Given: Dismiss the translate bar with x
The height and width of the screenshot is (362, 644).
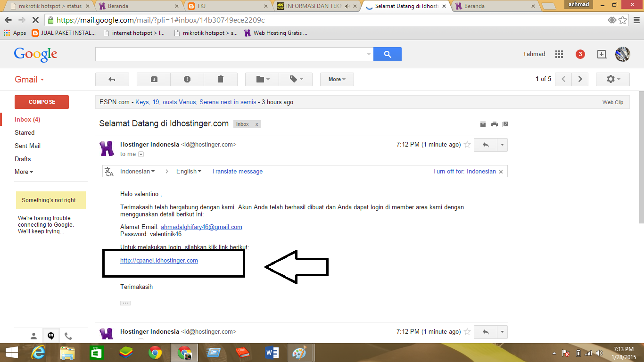Looking at the screenshot, I should pyautogui.click(x=501, y=172).
